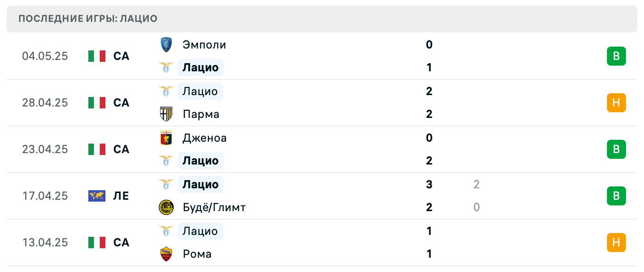Image resolution: width=644 pixels, height=272 pixels.
Task: Click the Roma club crest icon
Action: pos(166,254)
